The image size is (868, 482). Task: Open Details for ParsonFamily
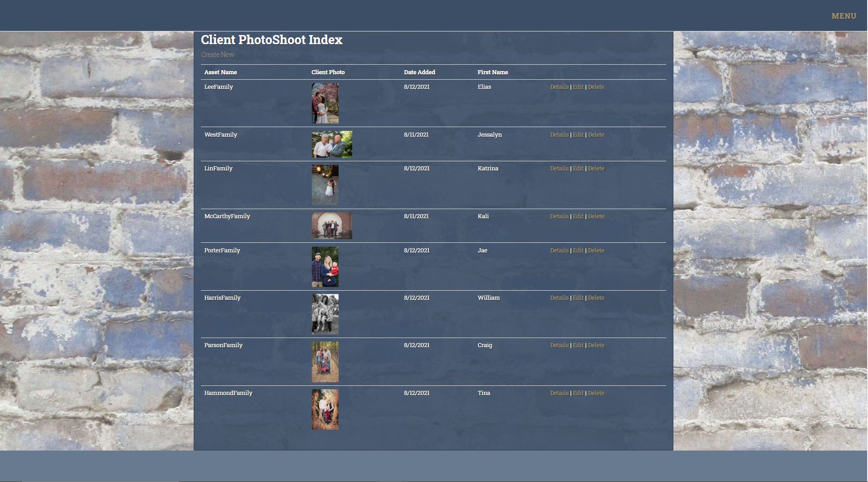click(x=559, y=345)
